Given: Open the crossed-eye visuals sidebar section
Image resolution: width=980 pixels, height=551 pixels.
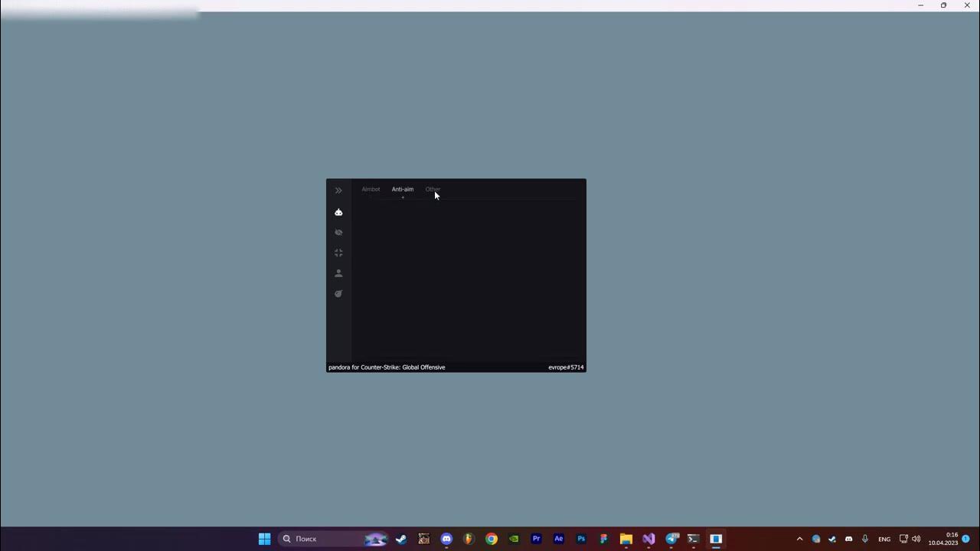Looking at the screenshot, I should click(338, 233).
